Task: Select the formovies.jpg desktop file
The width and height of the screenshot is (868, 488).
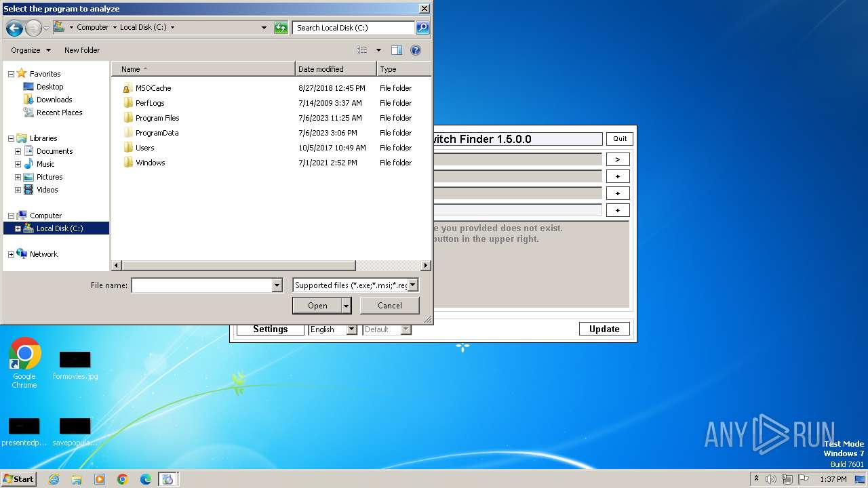Action: click(75, 366)
